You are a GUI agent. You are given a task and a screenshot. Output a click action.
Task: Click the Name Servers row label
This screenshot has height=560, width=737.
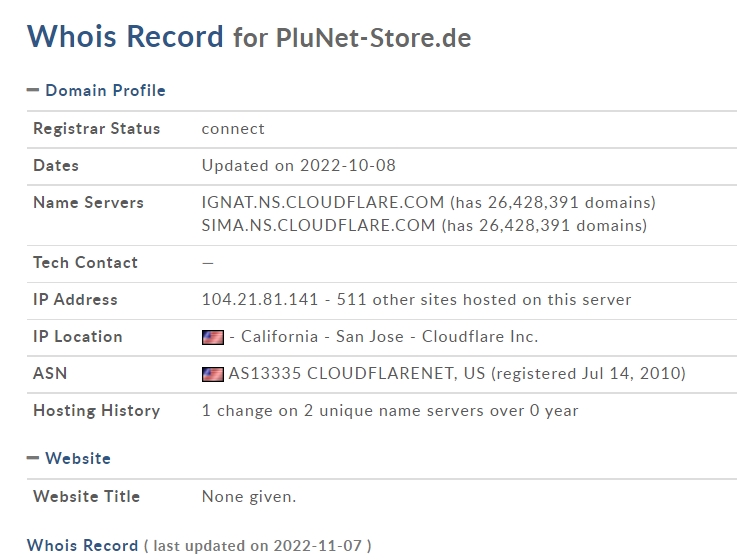(x=88, y=202)
